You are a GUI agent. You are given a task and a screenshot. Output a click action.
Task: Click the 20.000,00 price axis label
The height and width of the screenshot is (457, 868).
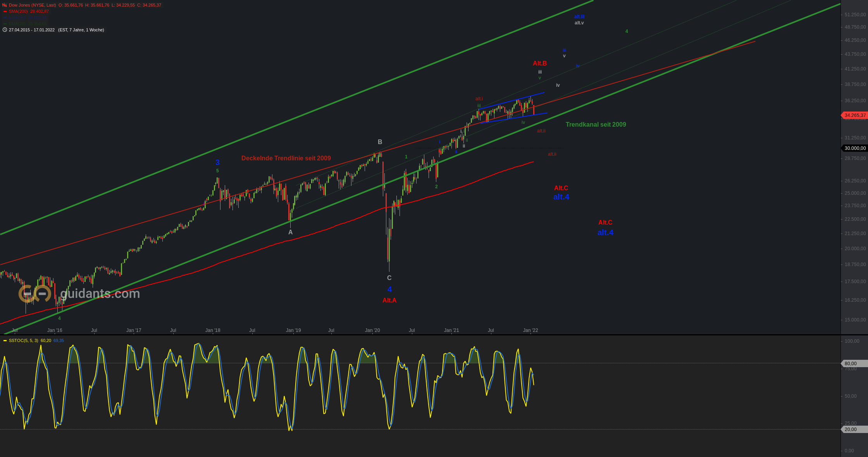(x=855, y=249)
